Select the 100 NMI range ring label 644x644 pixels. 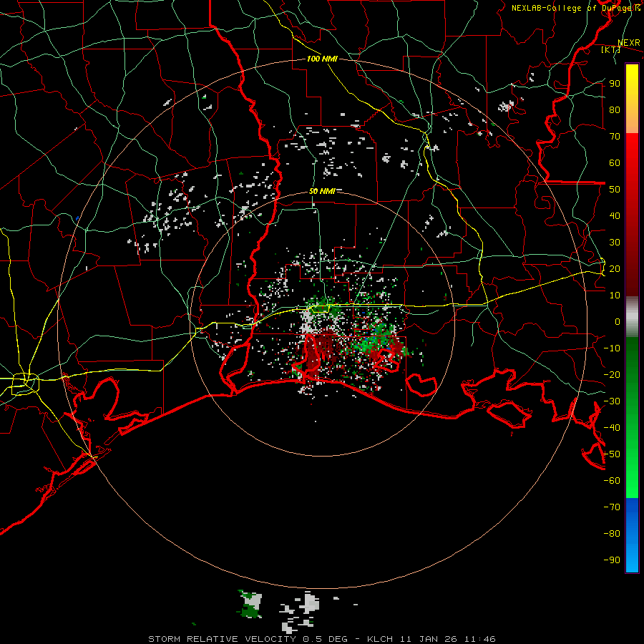(x=322, y=59)
